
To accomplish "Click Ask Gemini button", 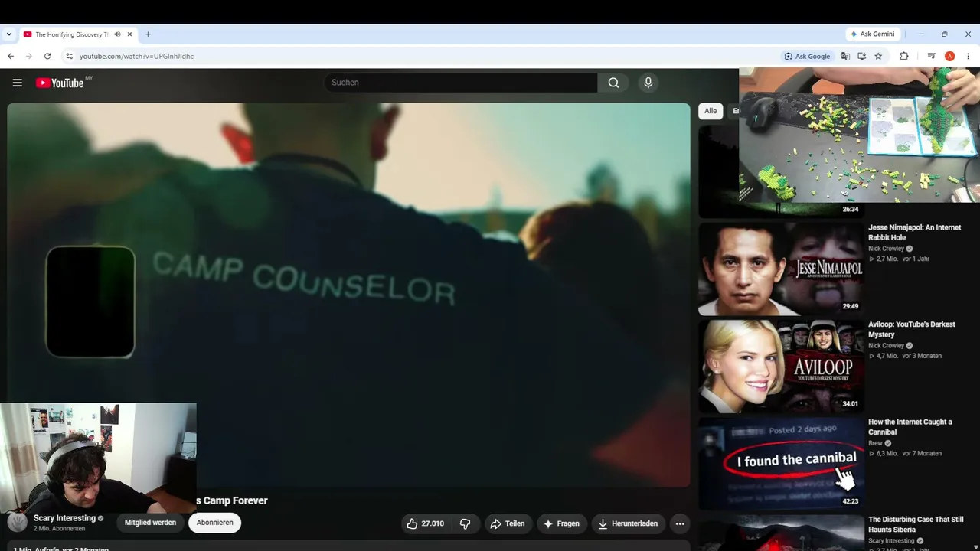I will [872, 34].
